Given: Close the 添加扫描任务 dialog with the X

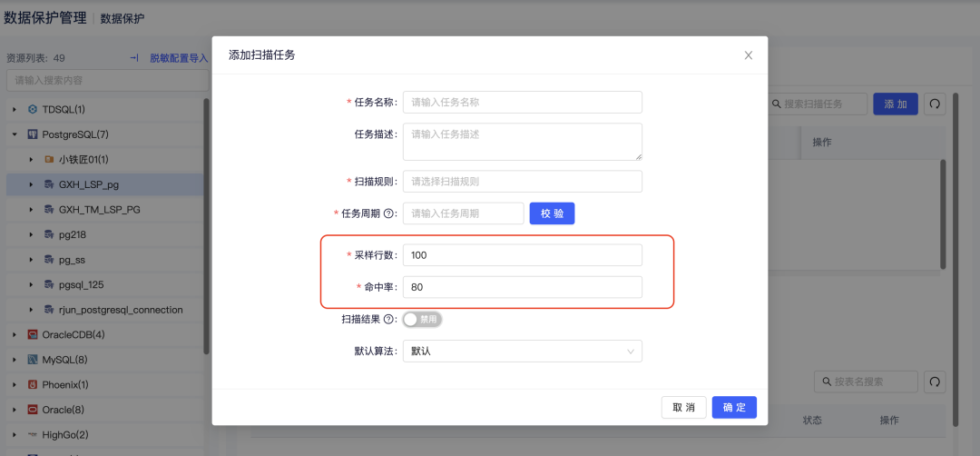Looking at the screenshot, I should point(748,55).
